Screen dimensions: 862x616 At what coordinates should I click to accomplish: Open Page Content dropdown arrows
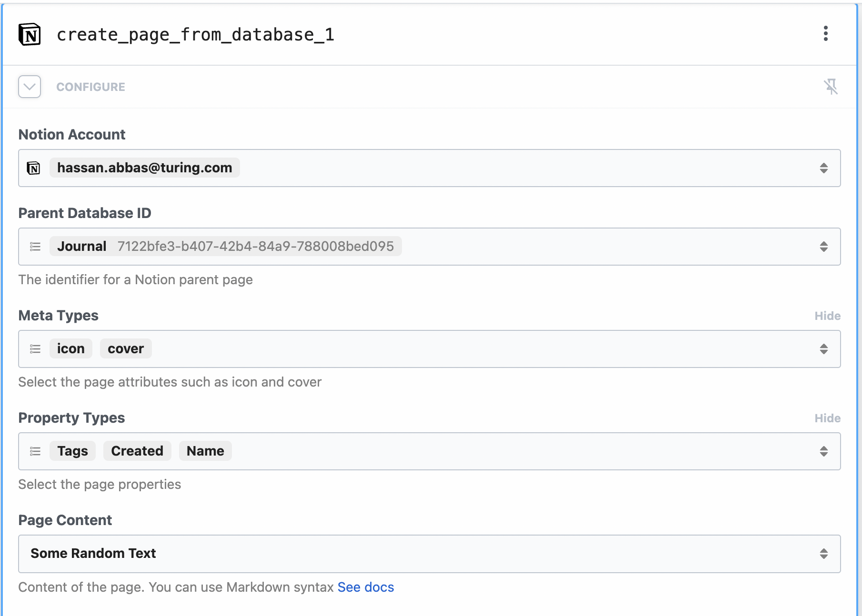point(823,554)
